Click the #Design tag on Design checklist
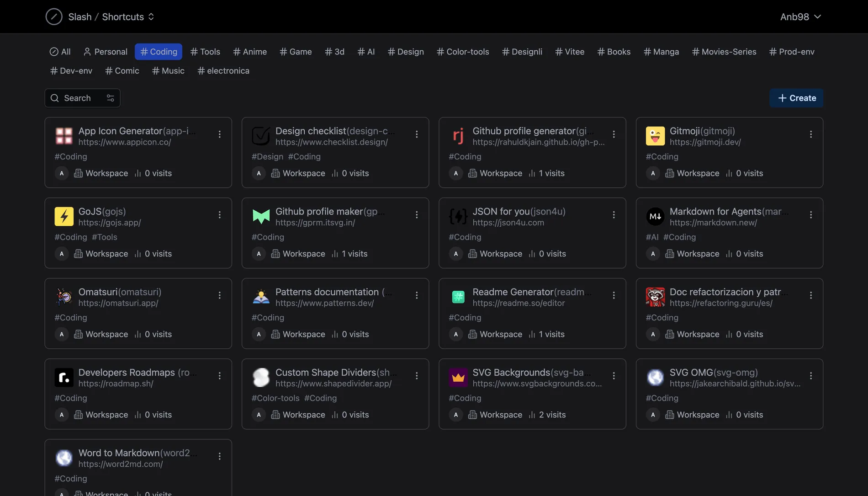The image size is (868, 496). click(268, 157)
